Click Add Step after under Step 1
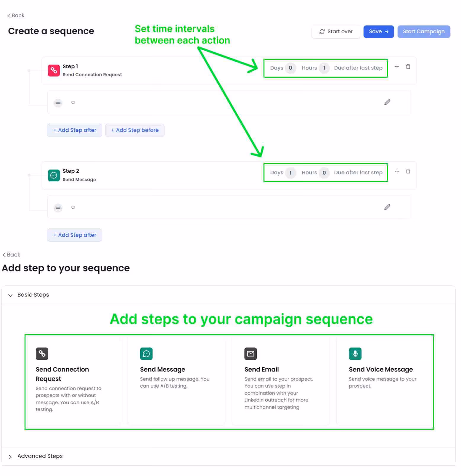 click(75, 130)
